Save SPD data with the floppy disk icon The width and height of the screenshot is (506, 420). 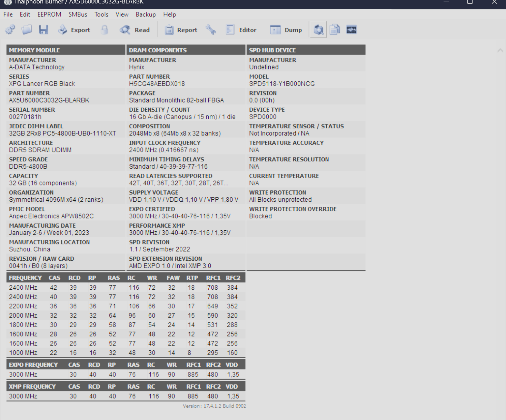(x=43, y=29)
